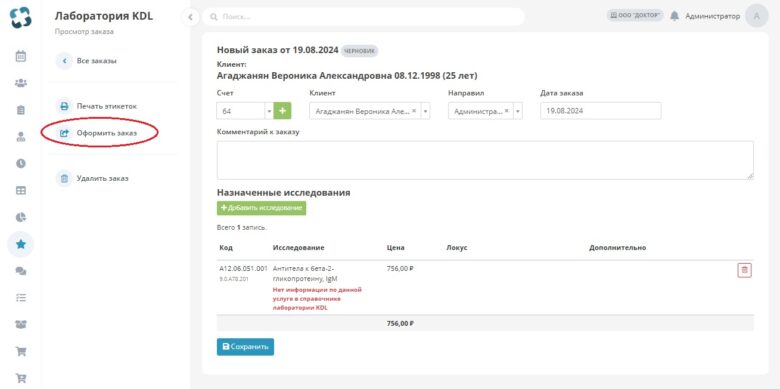The width and height of the screenshot is (780, 389).
Task: Click the ЧЕРНОВИК status badge
Action: tap(359, 51)
